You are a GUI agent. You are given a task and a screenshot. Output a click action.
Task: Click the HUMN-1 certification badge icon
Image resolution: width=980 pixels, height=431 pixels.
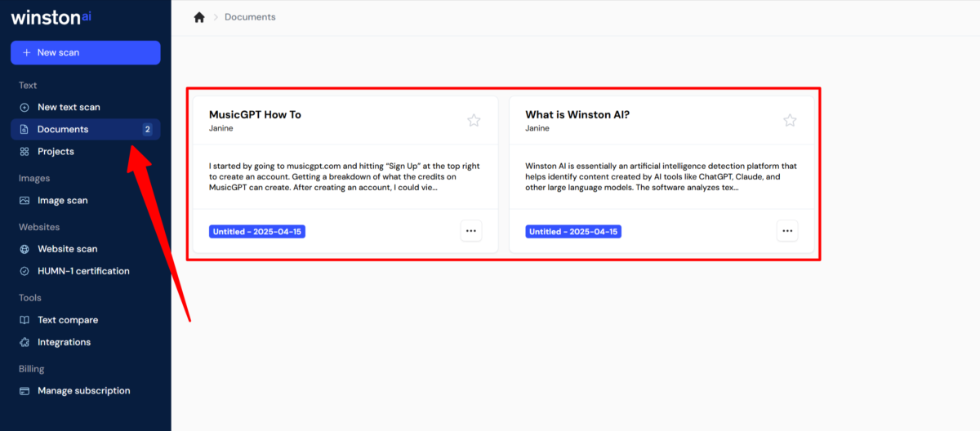(x=24, y=271)
